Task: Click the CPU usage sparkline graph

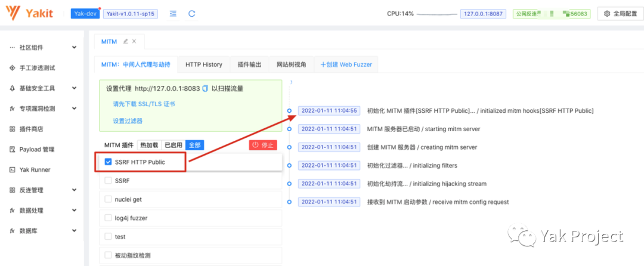Action: (437, 14)
